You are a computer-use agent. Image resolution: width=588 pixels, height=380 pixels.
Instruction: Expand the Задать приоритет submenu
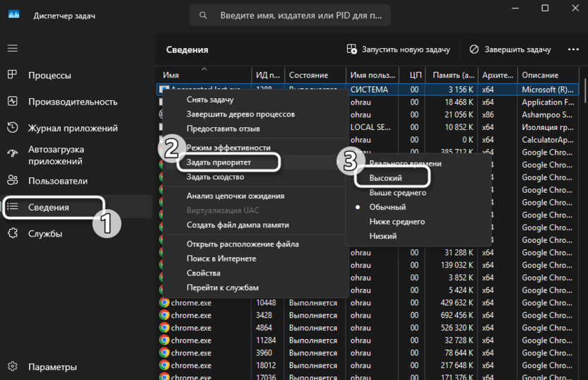click(x=218, y=162)
